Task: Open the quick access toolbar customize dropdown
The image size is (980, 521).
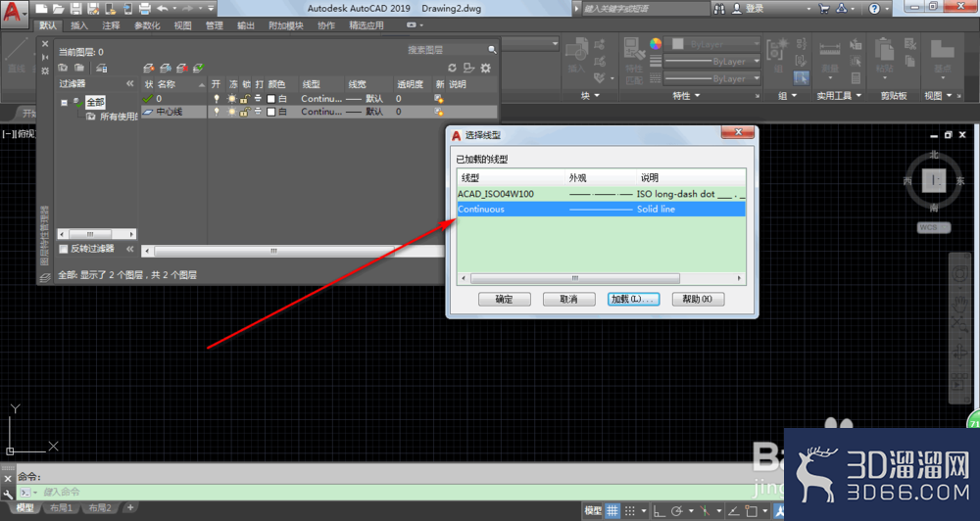Action: tap(211, 9)
